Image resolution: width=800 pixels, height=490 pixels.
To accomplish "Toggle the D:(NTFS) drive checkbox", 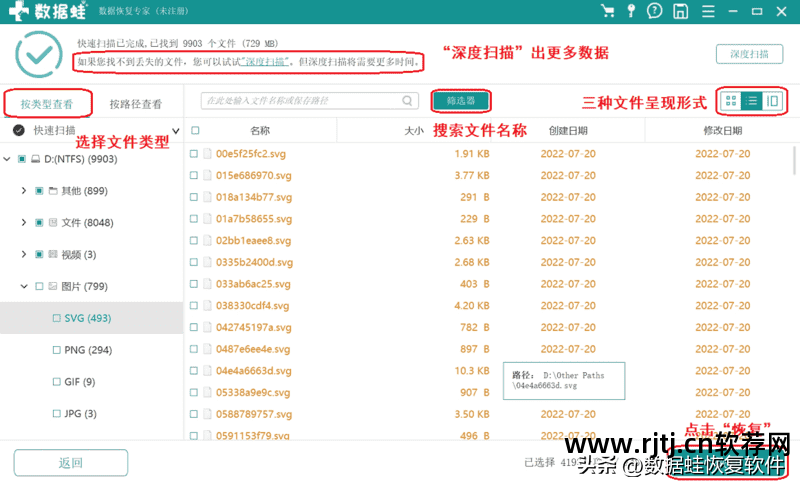I will [x=22, y=159].
